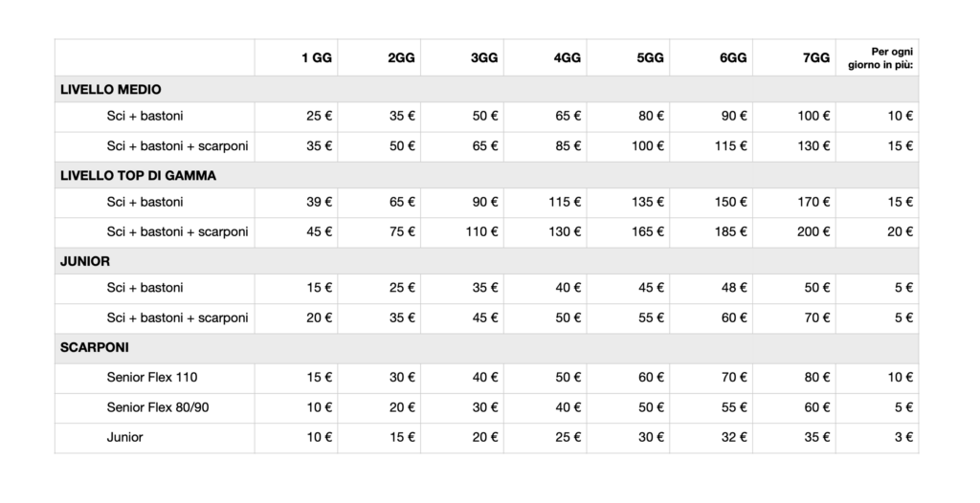Viewport: 980px width, 503px height.
Task: Click the LIVELLO MEDIO section heading
Action: click(x=111, y=89)
